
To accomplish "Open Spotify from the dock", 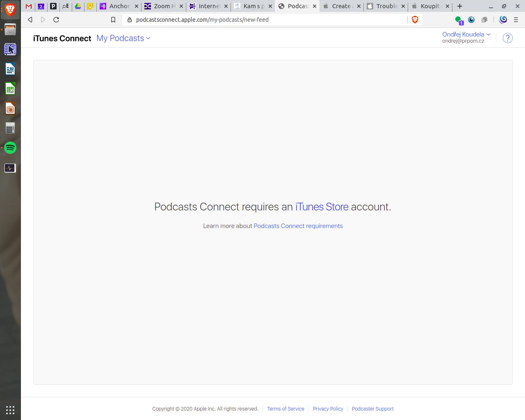I will (10, 148).
